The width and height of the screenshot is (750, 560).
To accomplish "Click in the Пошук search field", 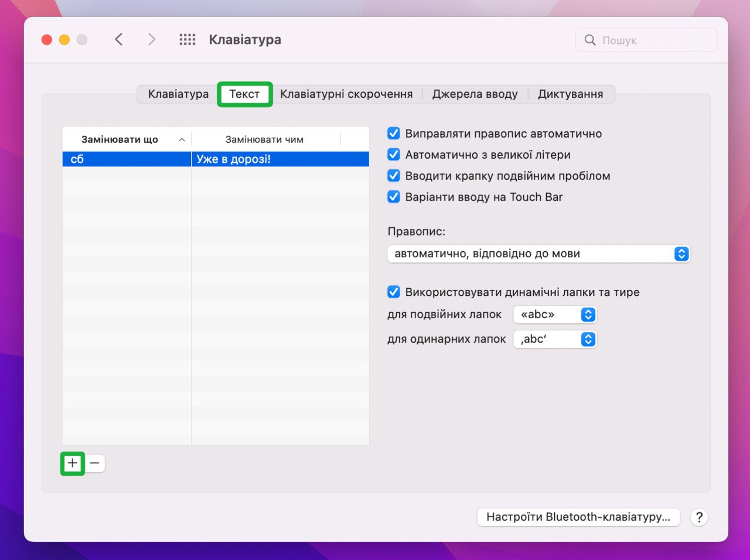I will click(646, 40).
